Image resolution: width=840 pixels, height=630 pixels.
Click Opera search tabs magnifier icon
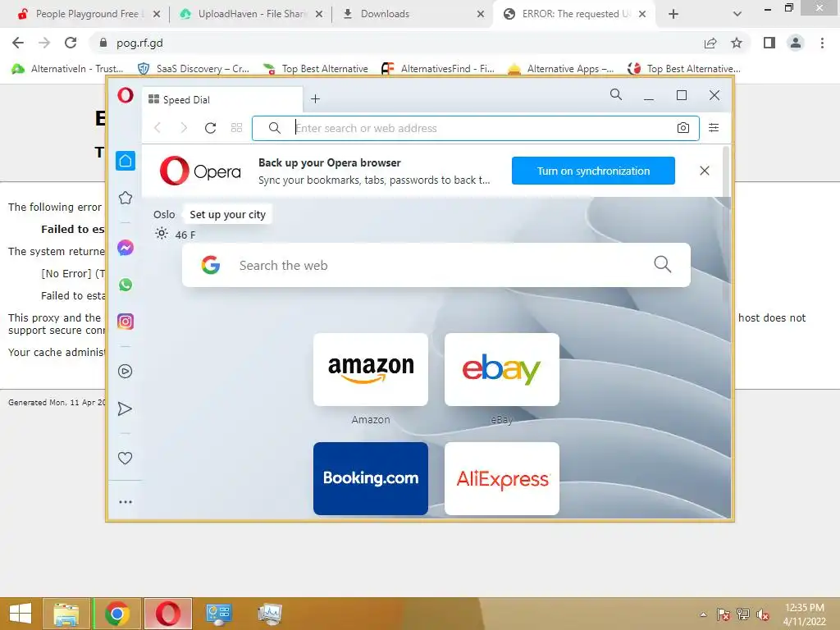pyautogui.click(x=616, y=95)
